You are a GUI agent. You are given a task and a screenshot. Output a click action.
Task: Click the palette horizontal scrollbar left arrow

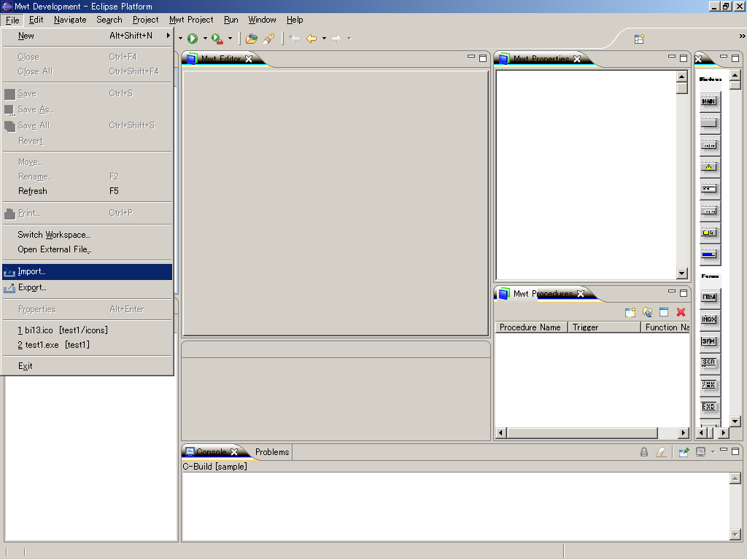point(700,433)
